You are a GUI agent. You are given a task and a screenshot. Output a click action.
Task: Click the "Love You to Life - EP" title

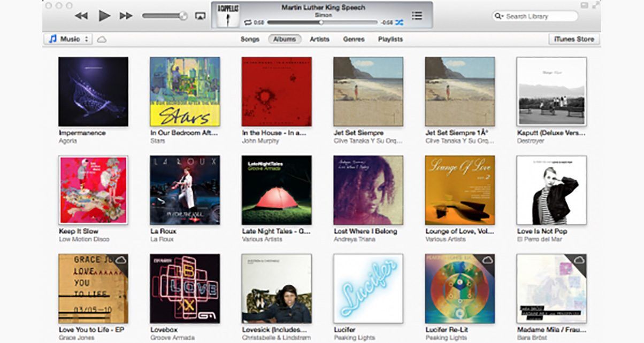pos(91,330)
